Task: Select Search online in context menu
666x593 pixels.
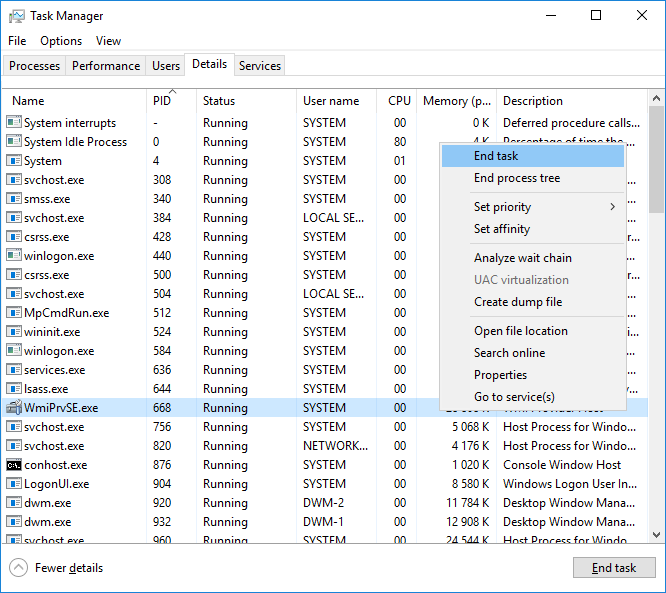Action: (x=533, y=353)
